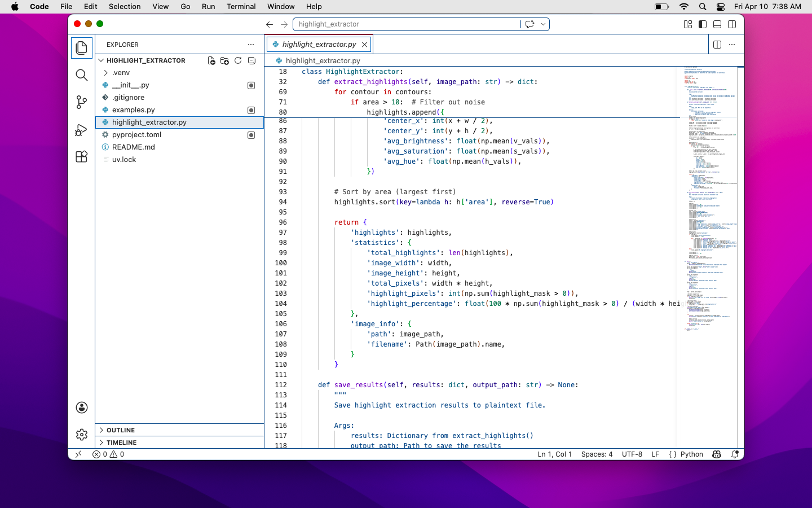Open go to line via Ln 1, Col 1
The image size is (812, 508).
point(554,454)
